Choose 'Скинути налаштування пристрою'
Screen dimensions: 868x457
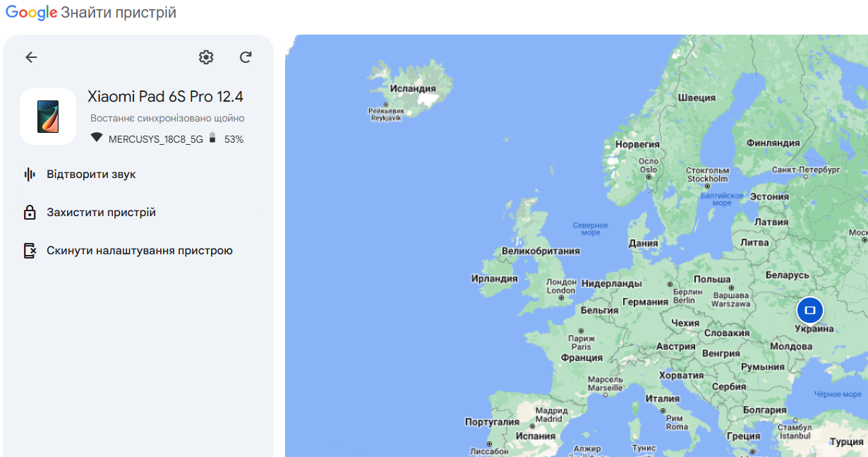pos(139,251)
